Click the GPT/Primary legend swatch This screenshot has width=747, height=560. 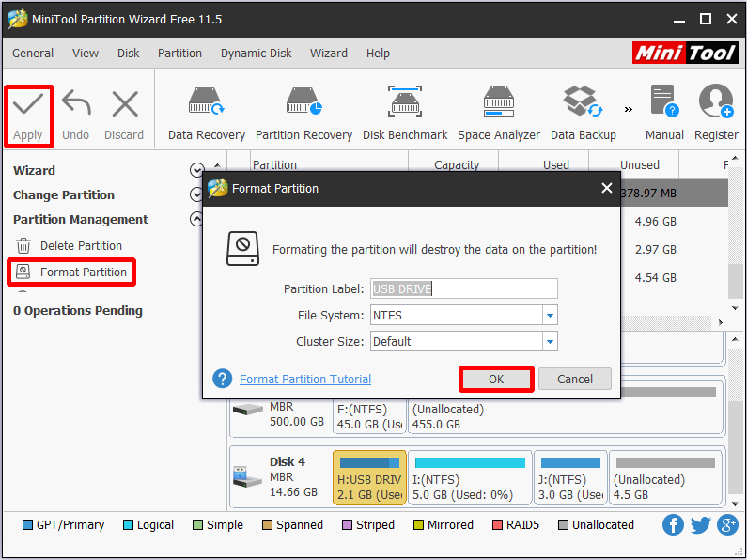27,524
